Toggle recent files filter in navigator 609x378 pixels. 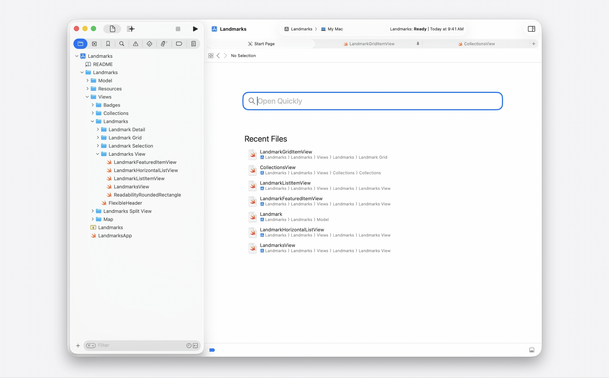tap(189, 345)
